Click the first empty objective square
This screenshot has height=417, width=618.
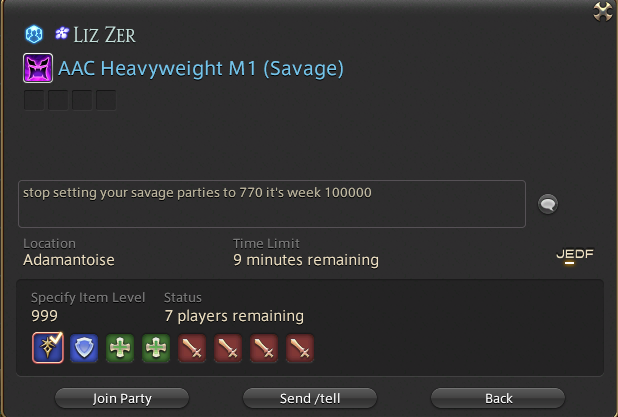point(34,100)
